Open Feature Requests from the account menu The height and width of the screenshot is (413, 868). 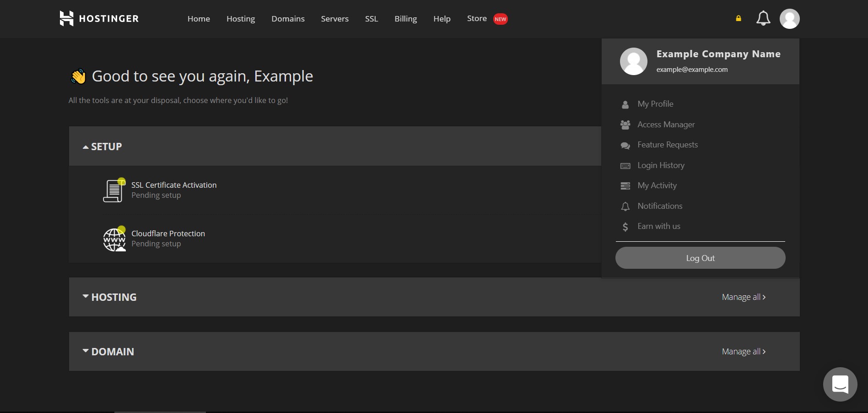pos(668,145)
